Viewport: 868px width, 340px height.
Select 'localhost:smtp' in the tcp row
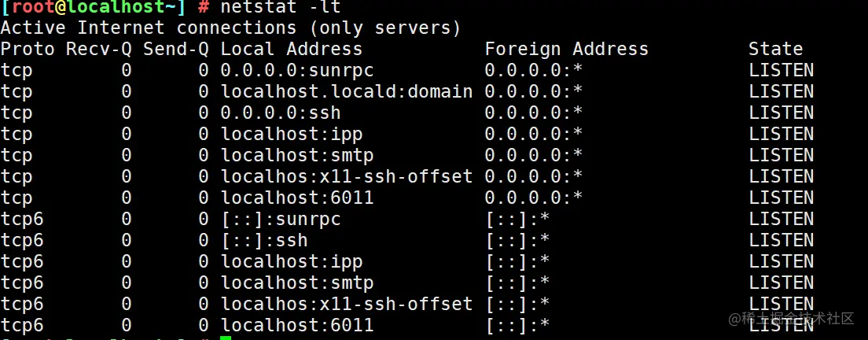(297, 155)
